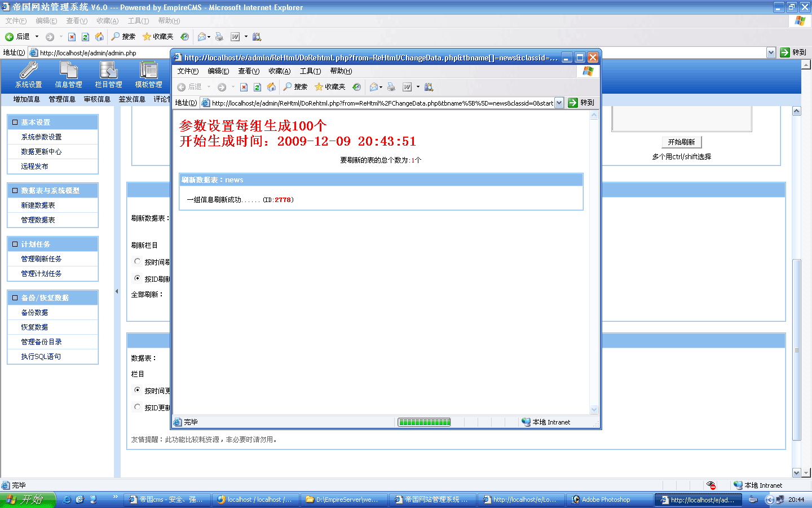Screen dimensions: 812x508
Task: Click the Stop icon in the popup toolbar
Action: point(244,87)
